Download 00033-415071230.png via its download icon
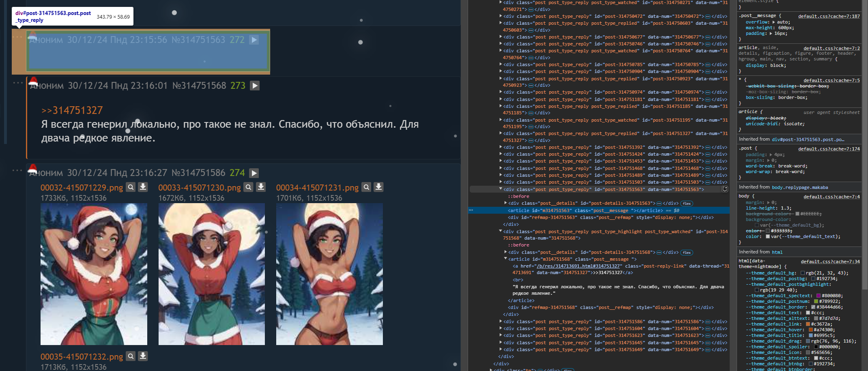Viewport: 868px width, 371px height. coord(261,187)
